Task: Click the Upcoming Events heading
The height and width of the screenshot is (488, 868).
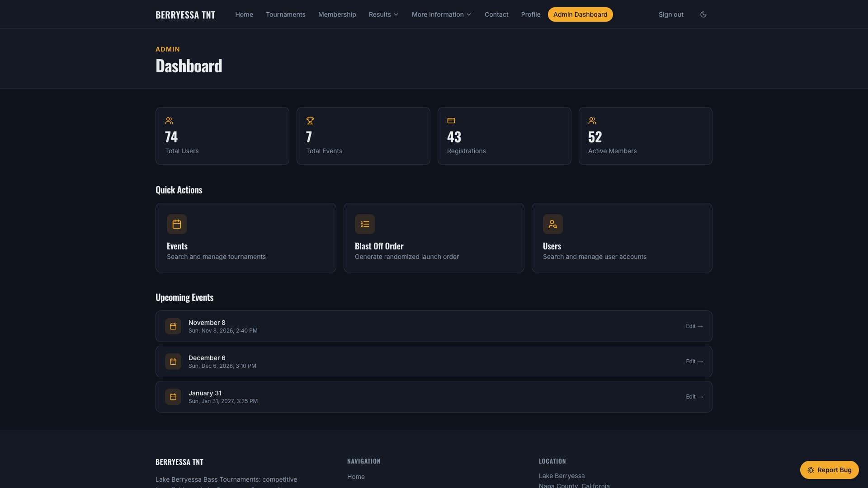Action: click(184, 297)
